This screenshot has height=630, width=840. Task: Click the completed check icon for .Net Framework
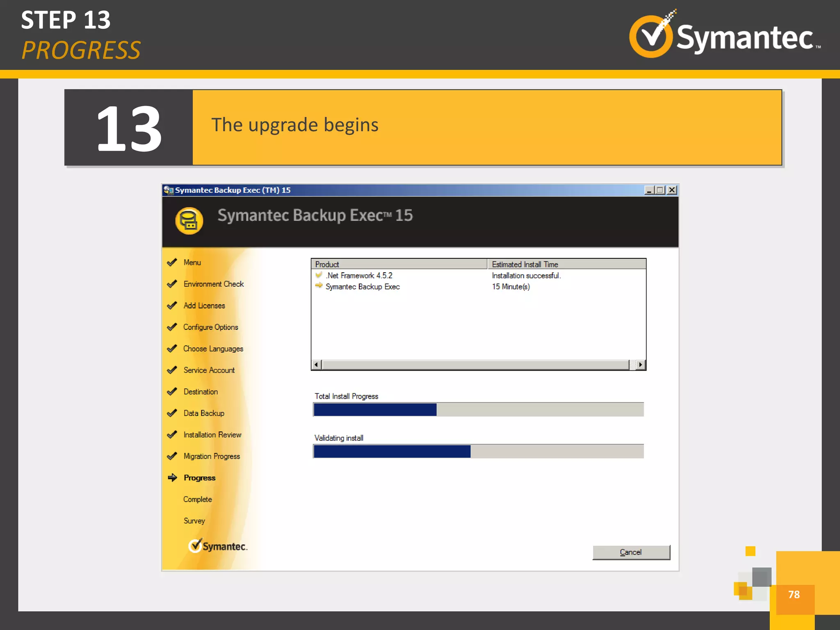(x=319, y=275)
